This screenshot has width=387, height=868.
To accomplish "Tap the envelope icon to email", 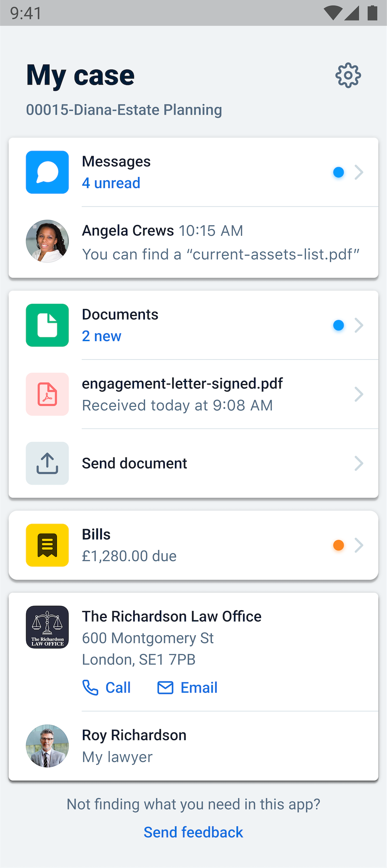I will (x=165, y=687).
